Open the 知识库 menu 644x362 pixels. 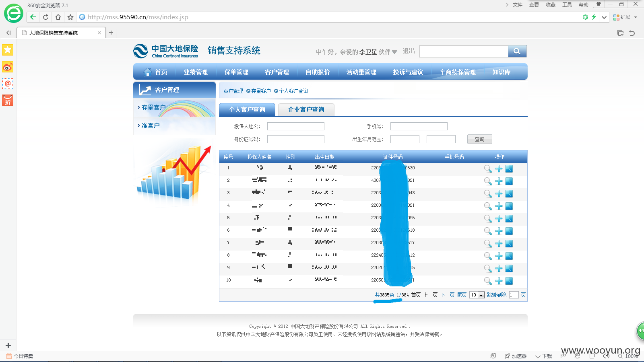tap(502, 72)
